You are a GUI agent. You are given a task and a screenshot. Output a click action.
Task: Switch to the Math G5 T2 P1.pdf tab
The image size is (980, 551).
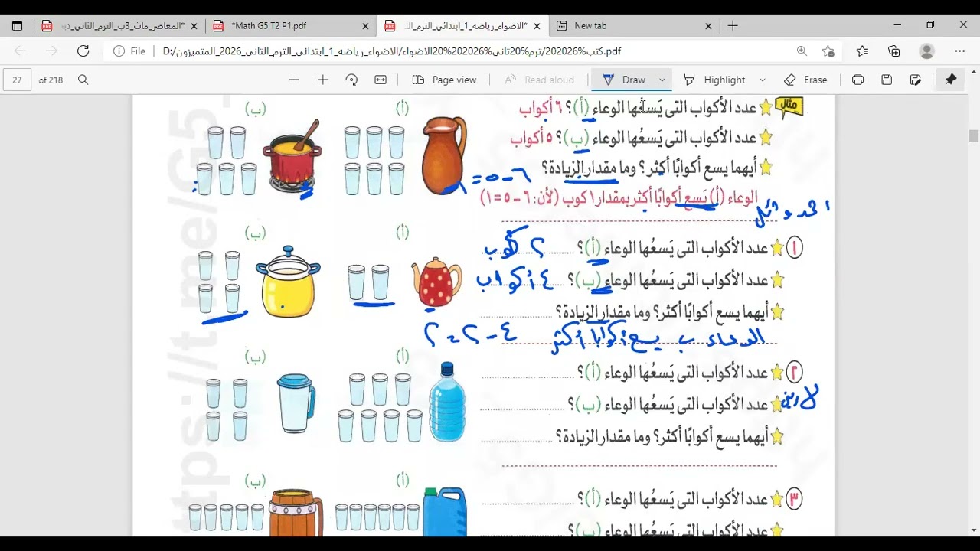[291, 26]
